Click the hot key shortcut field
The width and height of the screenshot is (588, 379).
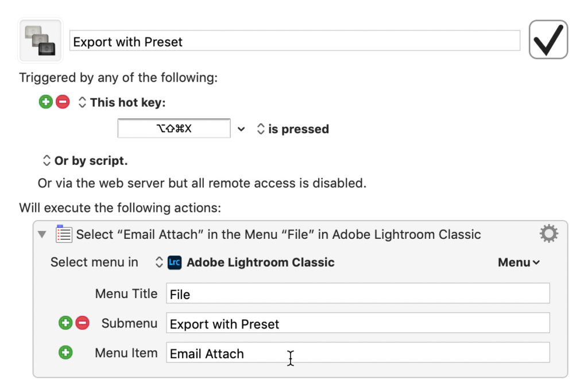[174, 129]
